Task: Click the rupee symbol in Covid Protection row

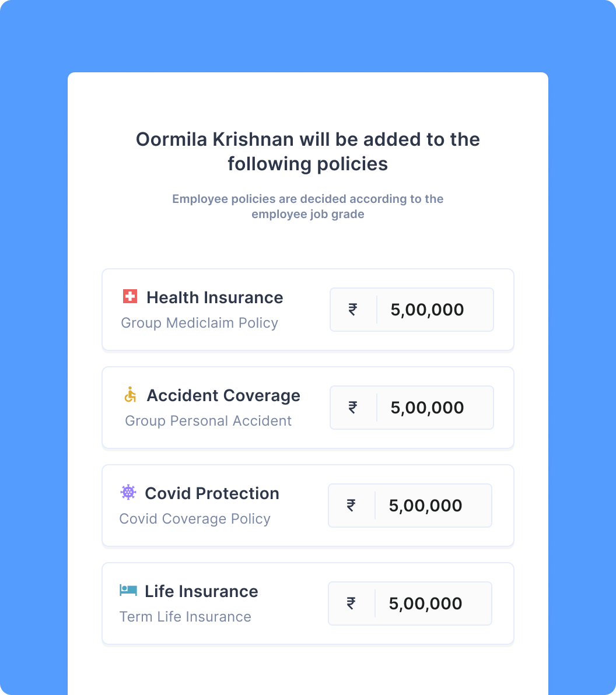Action: [x=351, y=506]
